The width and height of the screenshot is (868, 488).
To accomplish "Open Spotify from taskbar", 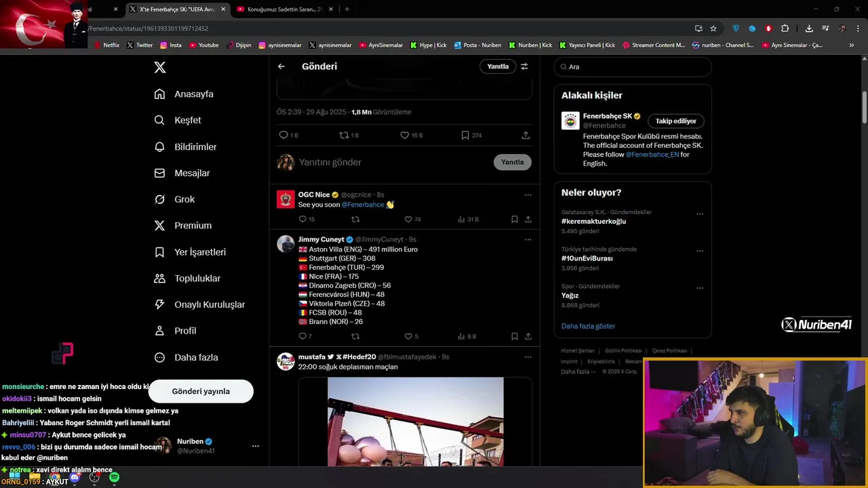I will click(114, 478).
